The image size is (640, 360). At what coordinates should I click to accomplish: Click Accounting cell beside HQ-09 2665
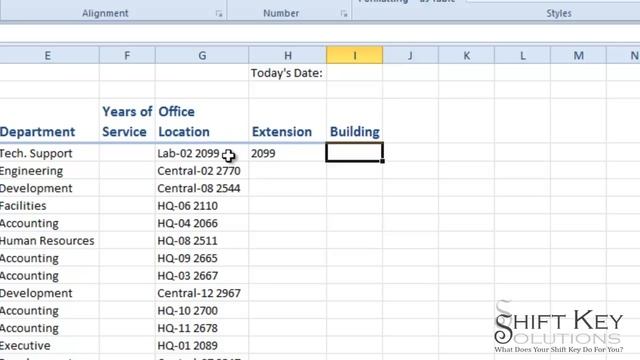tap(49, 258)
